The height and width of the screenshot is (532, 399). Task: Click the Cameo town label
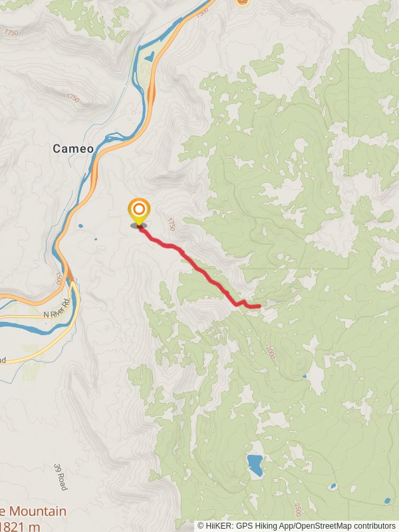[x=73, y=148]
